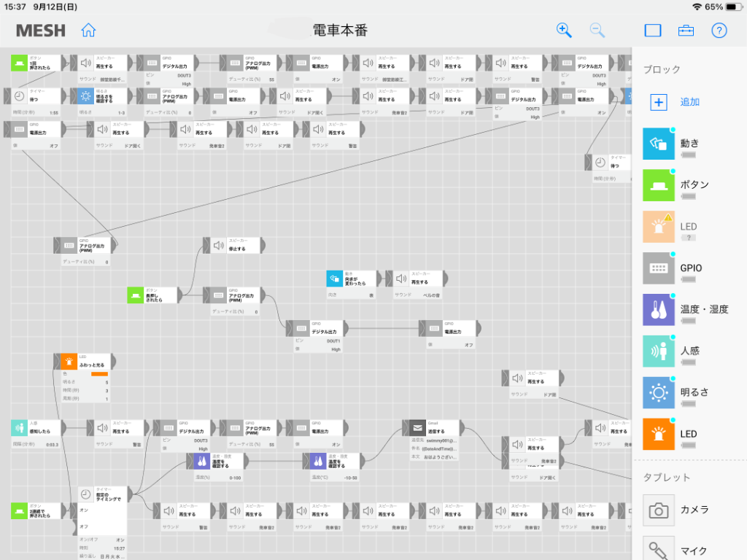Edit the Gmail 件名 DateAndTime field
The width and height of the screenshot is (747, 560).
tap(435, 448)
